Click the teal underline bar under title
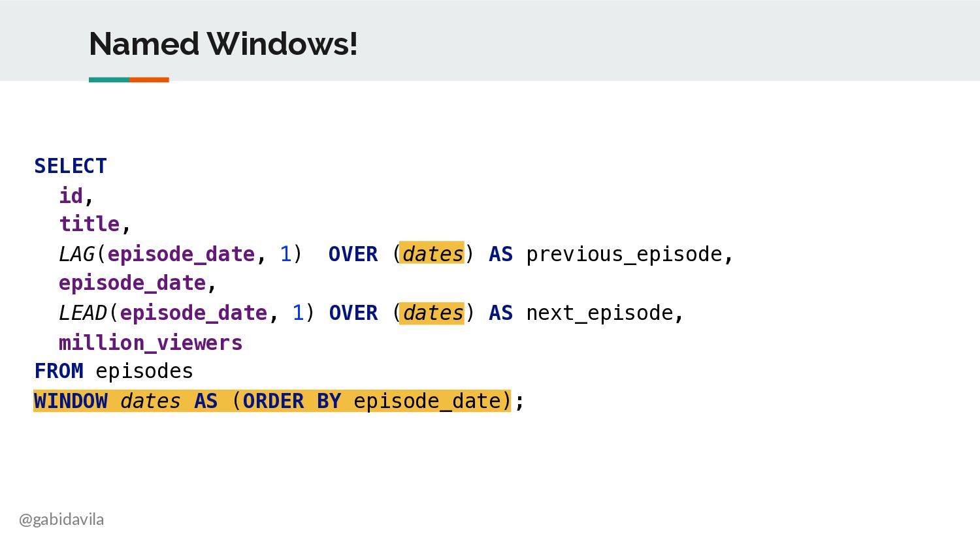Screen dimensions: 980x551 pyautogui.click(x=109, y=80)
